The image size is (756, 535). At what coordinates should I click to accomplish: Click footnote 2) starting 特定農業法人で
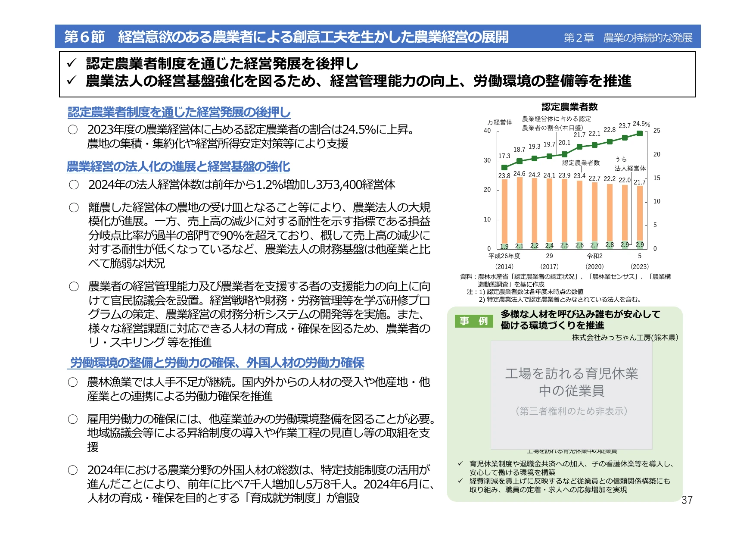point(560,299)
